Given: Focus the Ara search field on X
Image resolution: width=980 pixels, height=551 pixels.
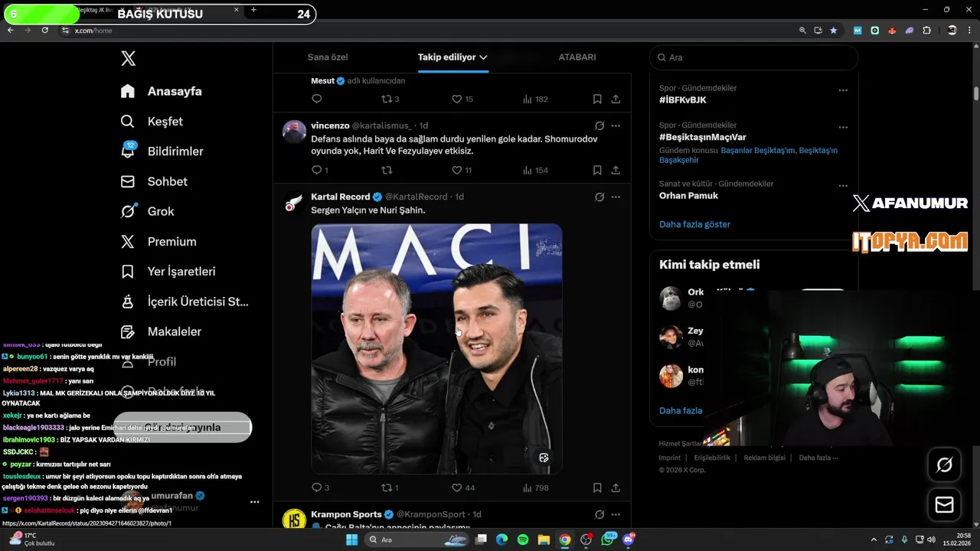Looking at the screenshot, I should pos(754,57).
